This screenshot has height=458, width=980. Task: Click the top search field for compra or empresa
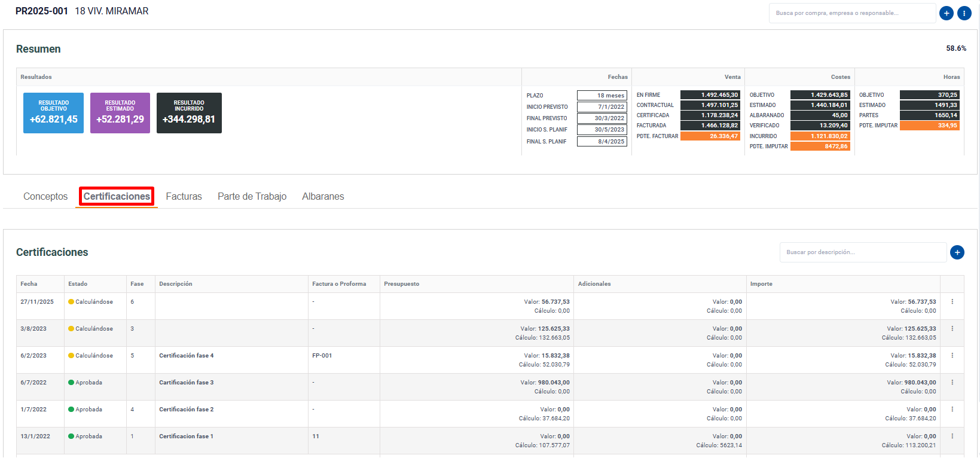tap(851, 13)
